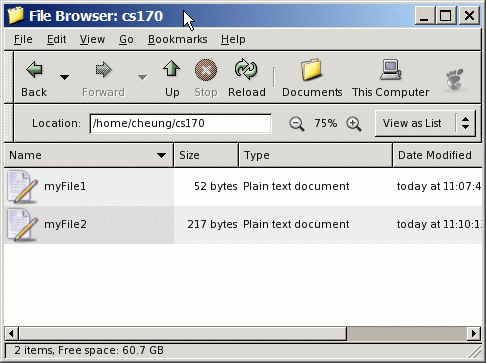
Task: Sort files by the Type column
Action: click(315, 155)
